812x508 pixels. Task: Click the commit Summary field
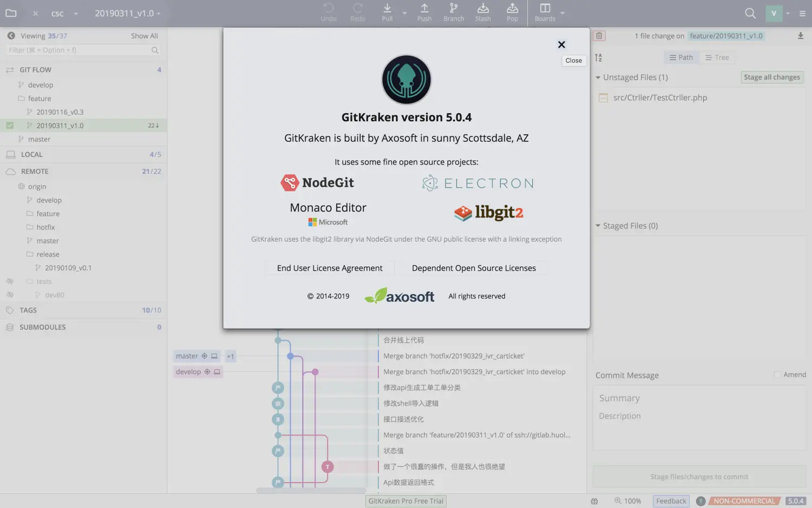pos(699,399)
